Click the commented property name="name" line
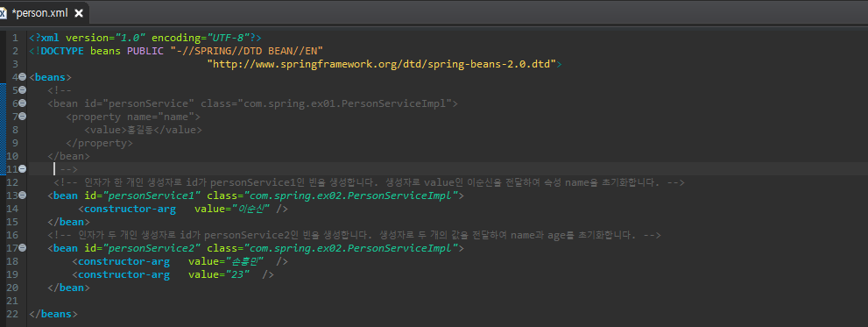 tap(133, 117)
